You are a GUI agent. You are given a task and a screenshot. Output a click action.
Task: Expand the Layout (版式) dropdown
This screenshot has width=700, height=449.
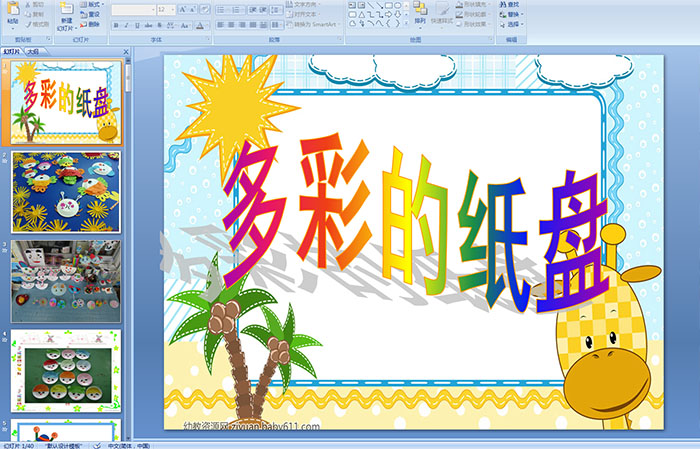click(x=95, y=5)
